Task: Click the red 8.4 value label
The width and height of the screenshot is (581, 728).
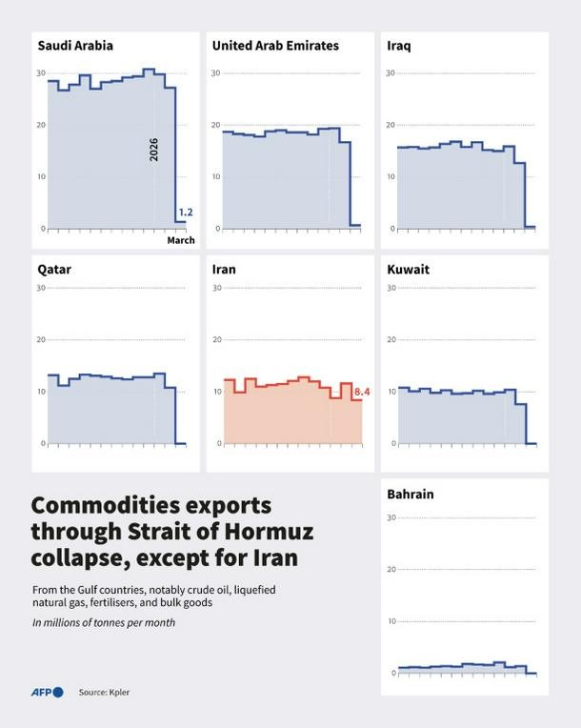Action: click(362, 392)
